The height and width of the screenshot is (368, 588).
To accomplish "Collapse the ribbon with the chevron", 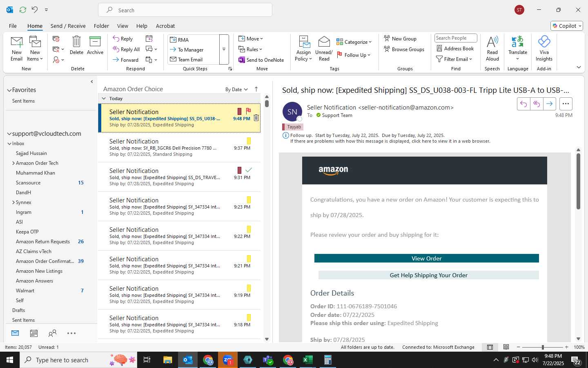I will 579,67.
